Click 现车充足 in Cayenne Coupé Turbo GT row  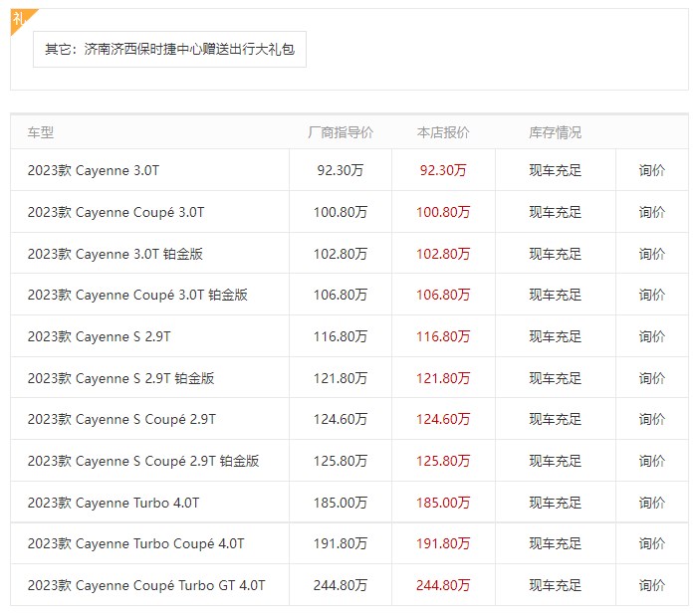click(x=556, y=585)
